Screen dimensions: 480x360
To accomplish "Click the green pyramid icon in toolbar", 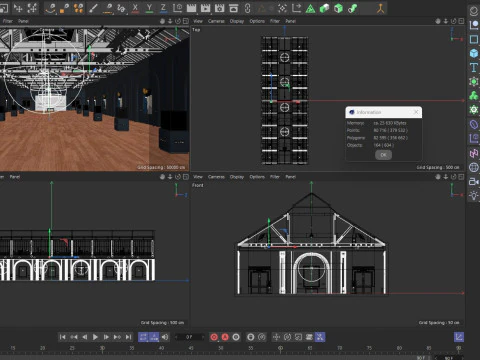I will pos(310,8).
